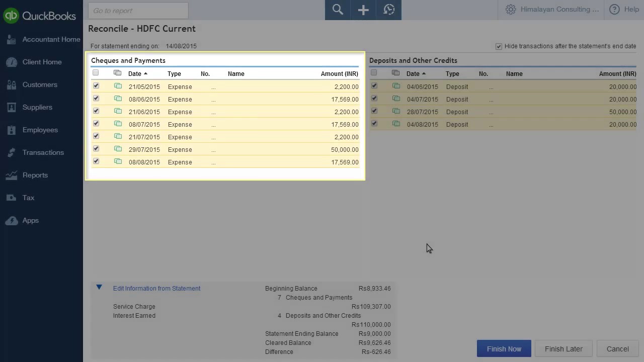Click the Reports chart icon

12,175
